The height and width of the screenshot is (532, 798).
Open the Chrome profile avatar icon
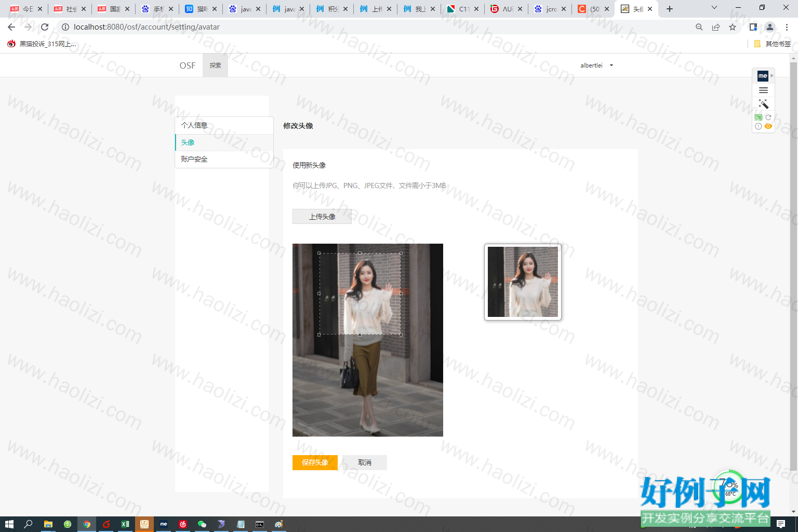pyautogui.click(x=770, y=27)
